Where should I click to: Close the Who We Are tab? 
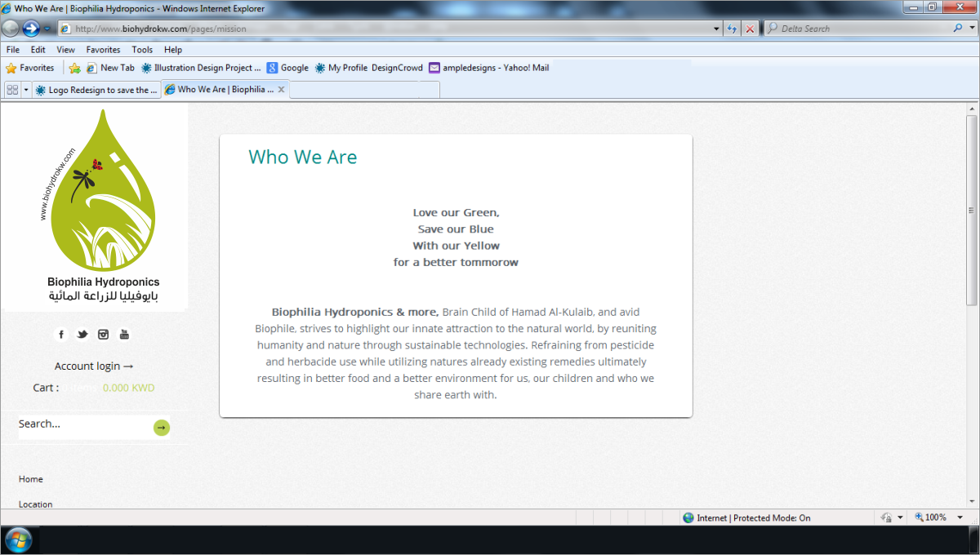(282, 90)
